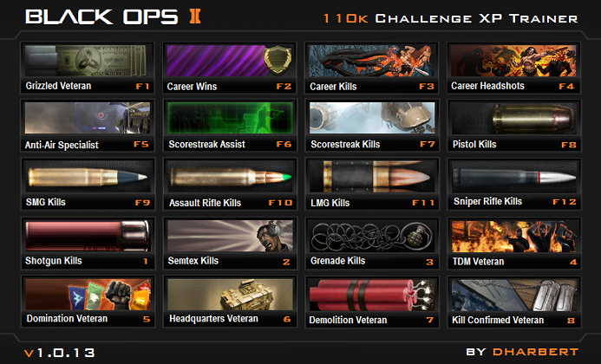Activate the TDM Veteran challenge
This screenshot has height=364, width=601.
(513, 243)
